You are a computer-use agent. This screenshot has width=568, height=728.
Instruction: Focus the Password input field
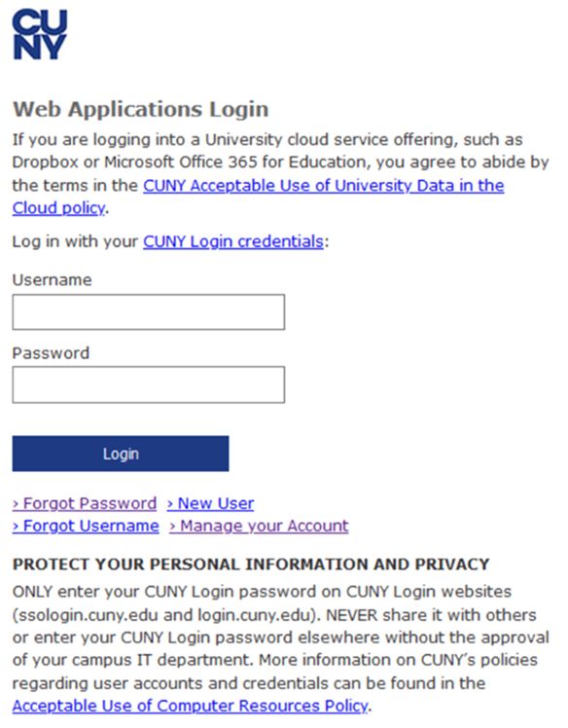point(149,384)
